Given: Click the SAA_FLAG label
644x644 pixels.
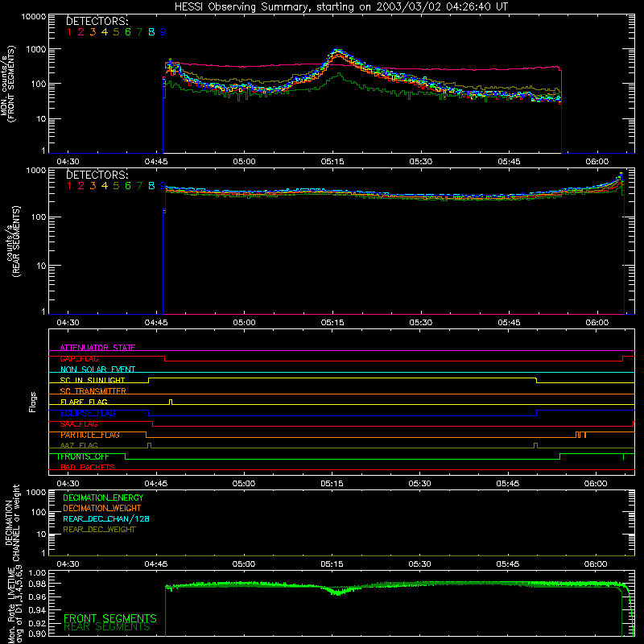Looking at the screenshot, I should click(79, 423).
